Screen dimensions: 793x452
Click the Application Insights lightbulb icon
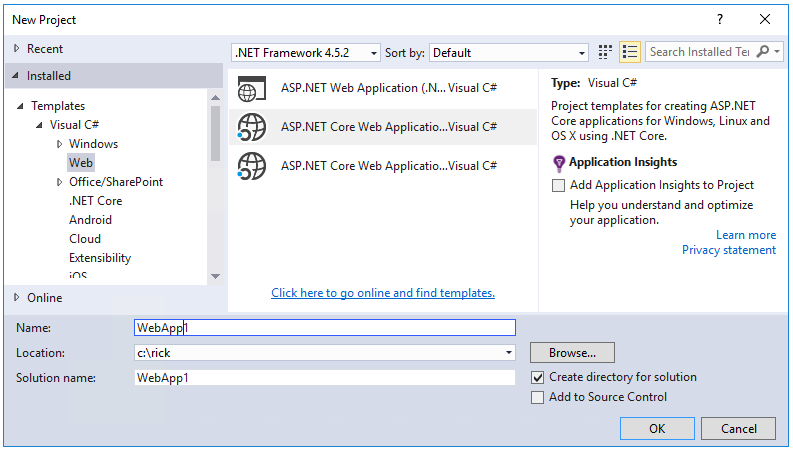pos(559,163)
